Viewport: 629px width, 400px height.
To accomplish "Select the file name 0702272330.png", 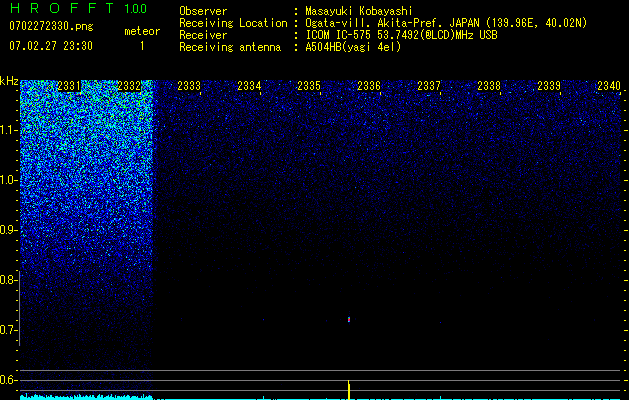I will [x=51, y=26].
